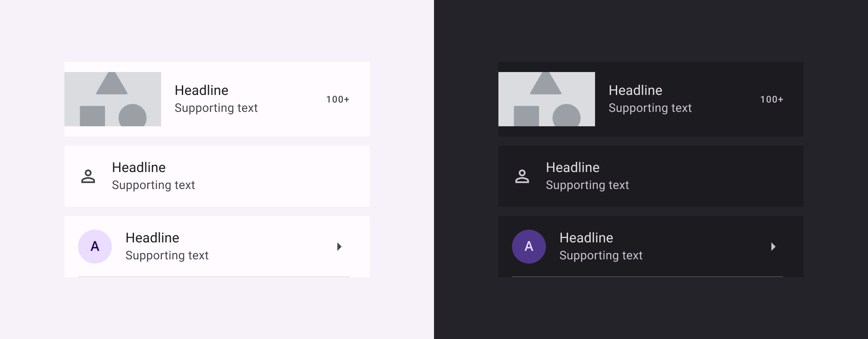
Task: Click the person icon in the dark list
Action: coord(522,176)
